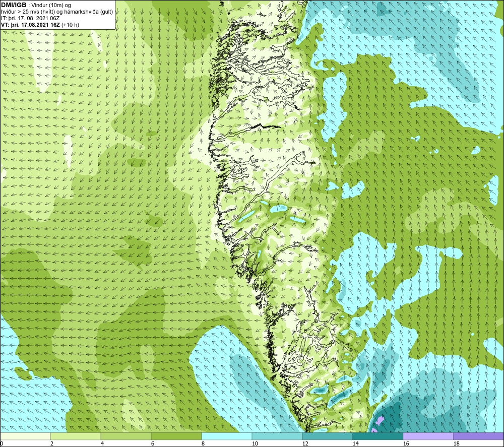
Task: Click the 8–10 m/s pale cyan legend swatch
Action: point(227,436)
